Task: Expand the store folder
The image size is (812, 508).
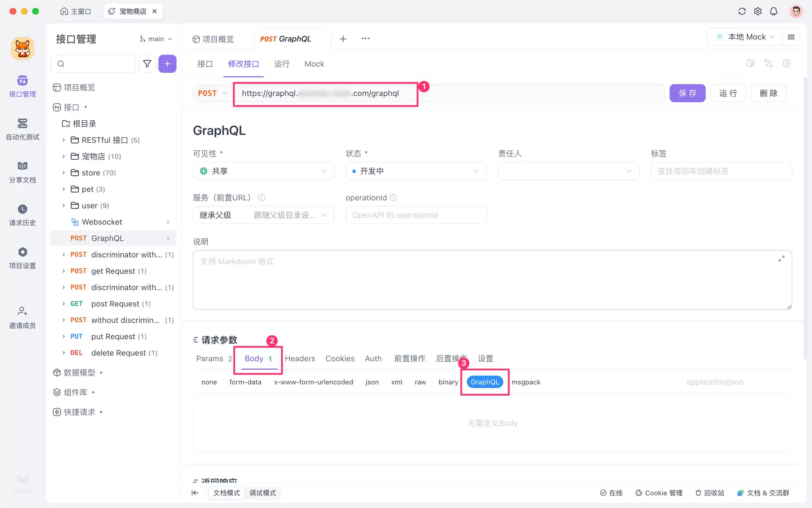Action: click(63, 173)
